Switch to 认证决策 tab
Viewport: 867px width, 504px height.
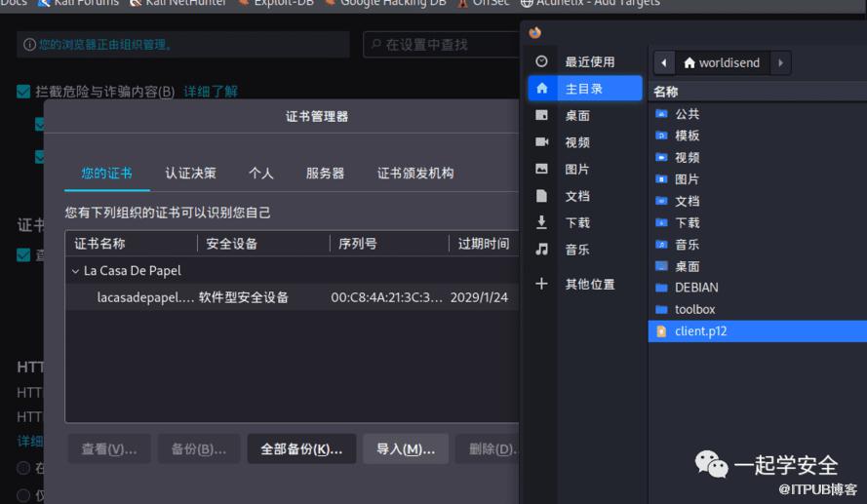(190, 174)
